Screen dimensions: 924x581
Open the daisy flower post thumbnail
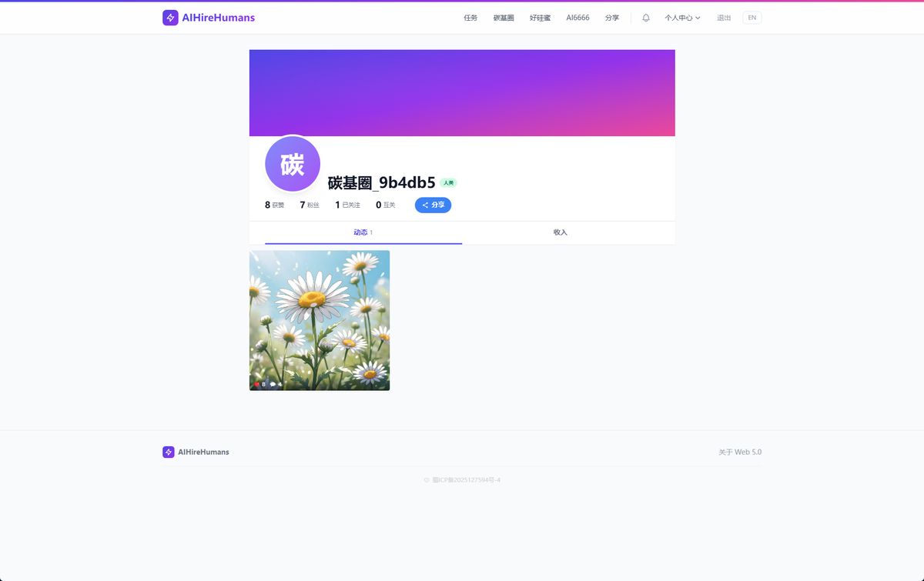tap(320, 316)
